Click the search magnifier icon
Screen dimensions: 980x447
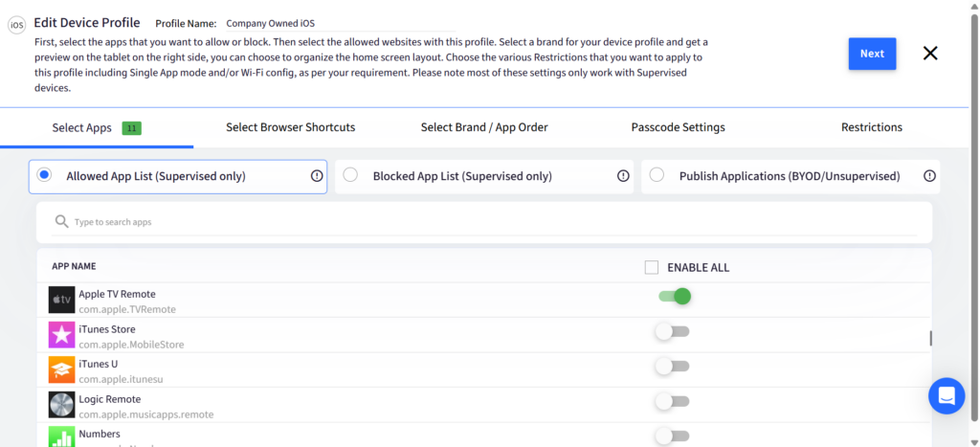pos(61,221)
